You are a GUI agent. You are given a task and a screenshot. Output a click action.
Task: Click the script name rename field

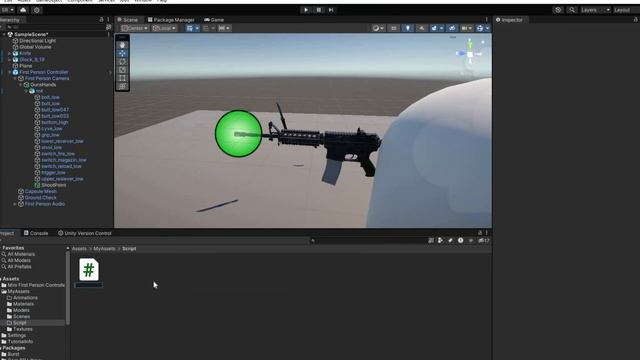[x=89, y=285]
